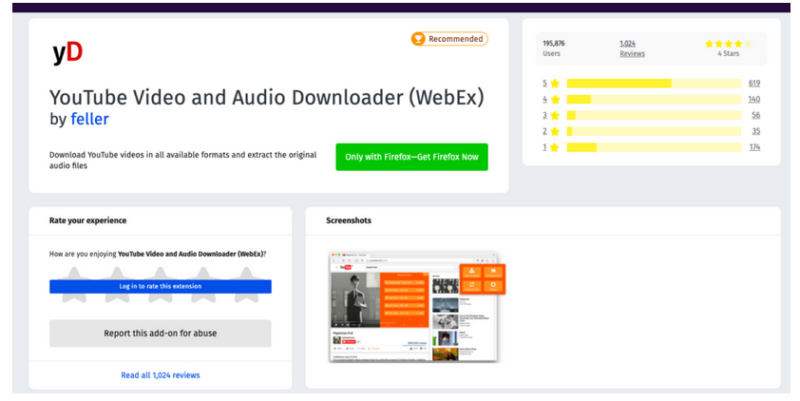Click the 3 star rating row label
Screen dimensions: 800x401
pos(551,115)
